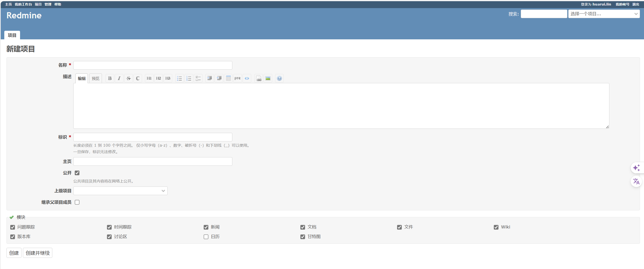Insert a task checklist
Viewport: 644px width, 269px height.
[x=198, y=78]
